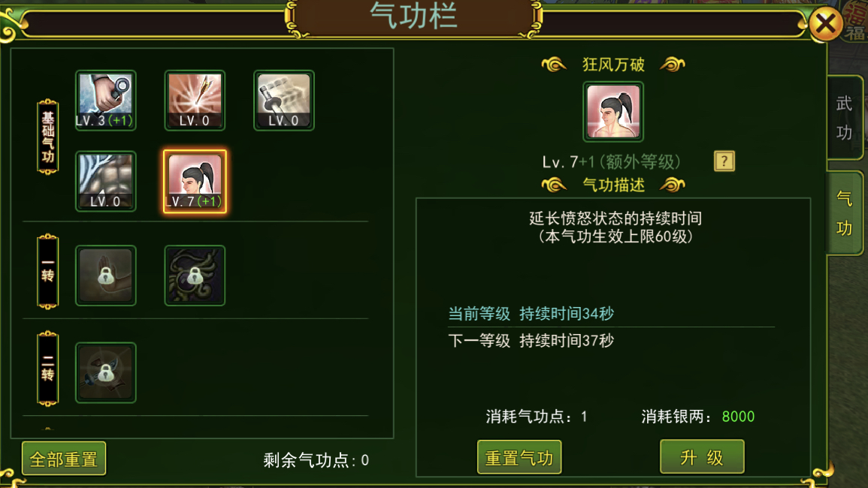Viewport: 868px width, 488px height.
Task: Select the hand ring skill LV.3
Action: click(x=106, y=101)
